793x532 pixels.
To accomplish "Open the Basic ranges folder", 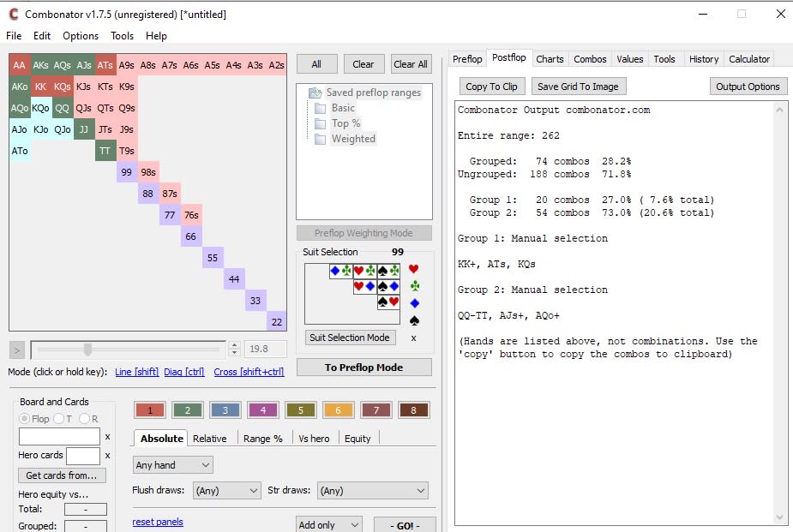I will tap(335, 108).
